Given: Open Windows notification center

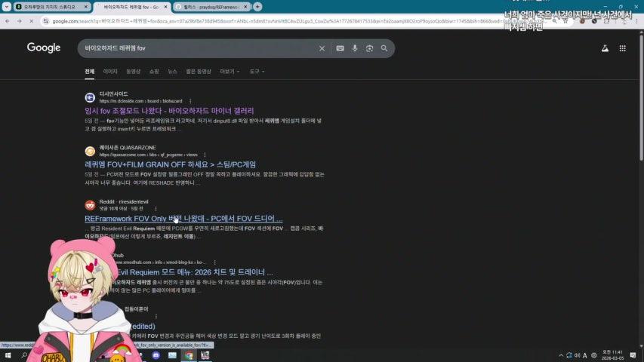Looking at the screenshot, I should point(633,355).
